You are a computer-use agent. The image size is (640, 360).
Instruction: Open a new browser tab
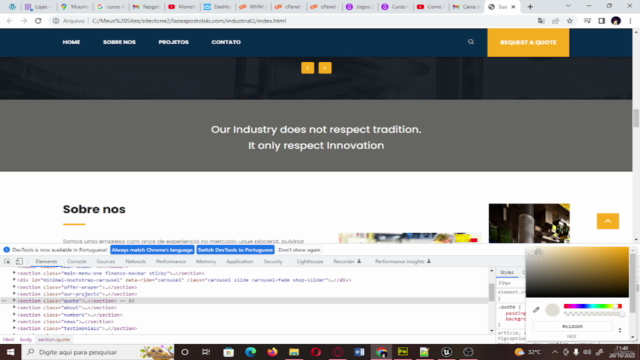coord(530,7)
